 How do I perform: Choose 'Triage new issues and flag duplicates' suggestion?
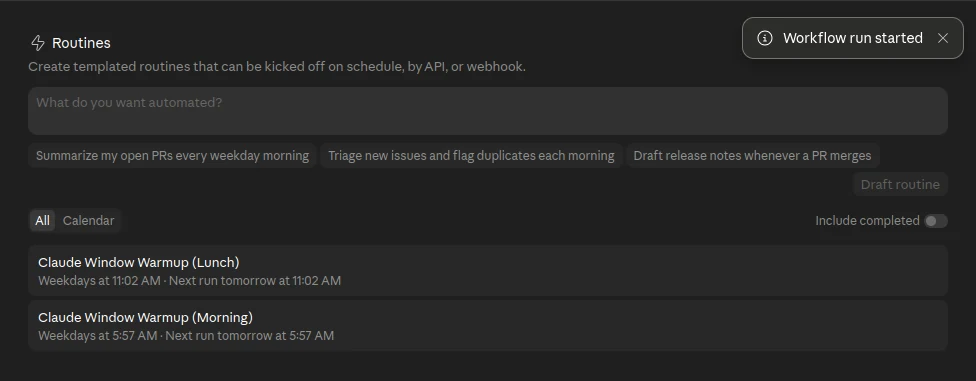click(x=471, y=156)
